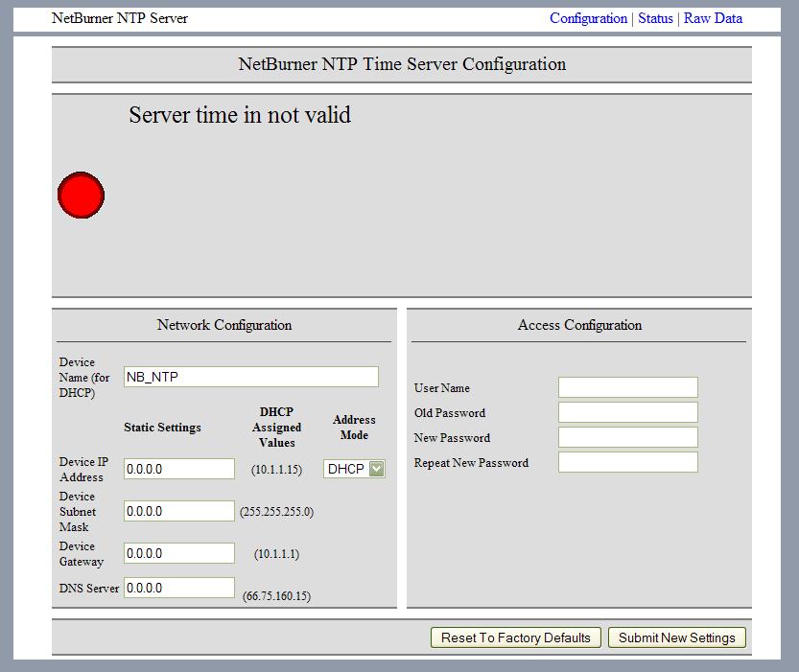
Task: Click the Network Configuration heading
Action: point(224,325)
